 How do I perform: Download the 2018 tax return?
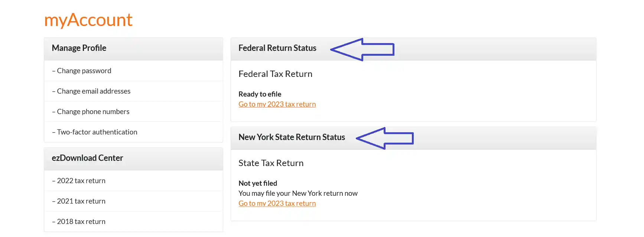click(81, 221)
